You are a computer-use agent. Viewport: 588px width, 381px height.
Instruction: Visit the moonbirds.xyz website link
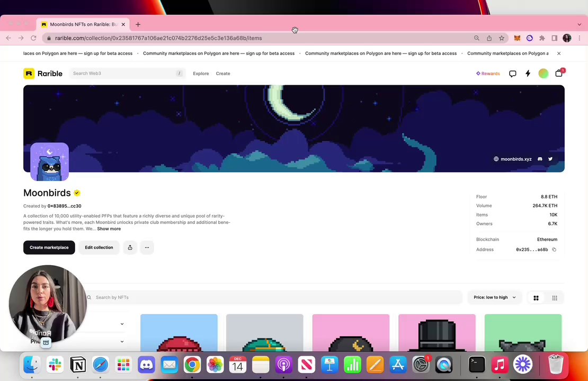coord(512,159)
